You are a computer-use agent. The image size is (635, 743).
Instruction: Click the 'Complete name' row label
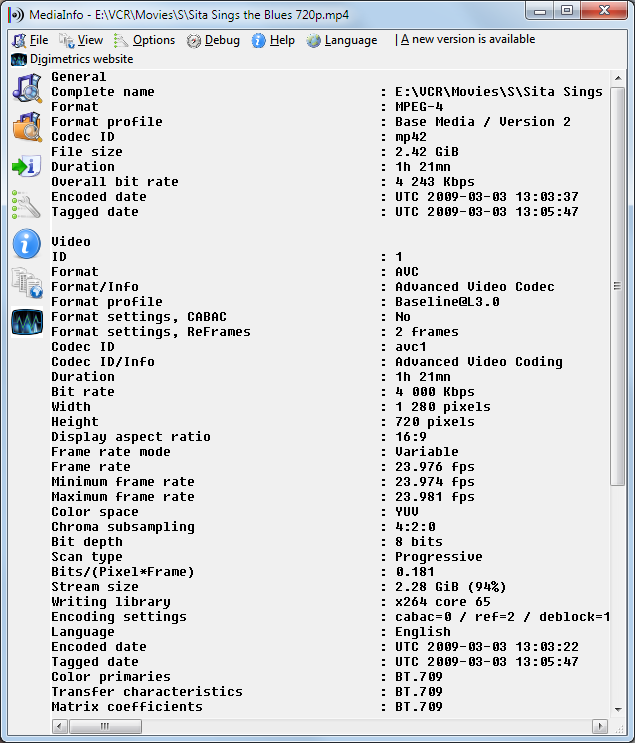click(103, 92)
